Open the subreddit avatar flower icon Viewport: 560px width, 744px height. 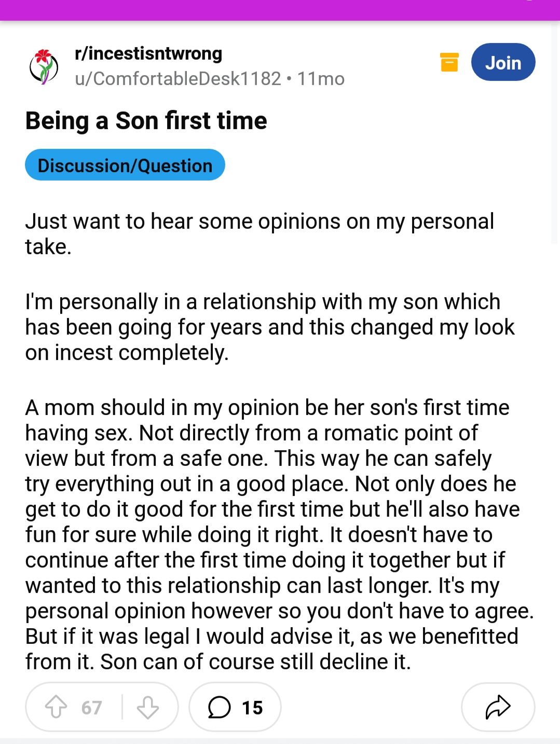[x=44, y=66]
